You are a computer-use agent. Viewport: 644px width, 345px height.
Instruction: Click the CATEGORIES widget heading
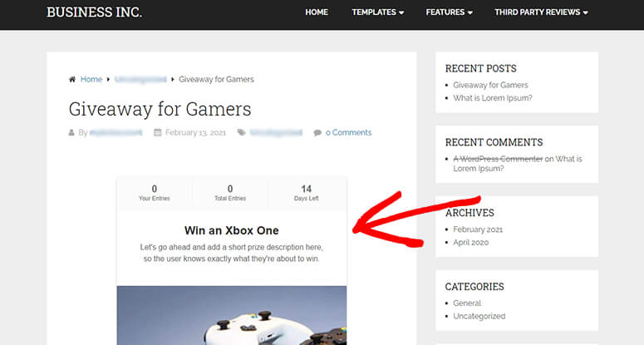(x=474, y=287)
